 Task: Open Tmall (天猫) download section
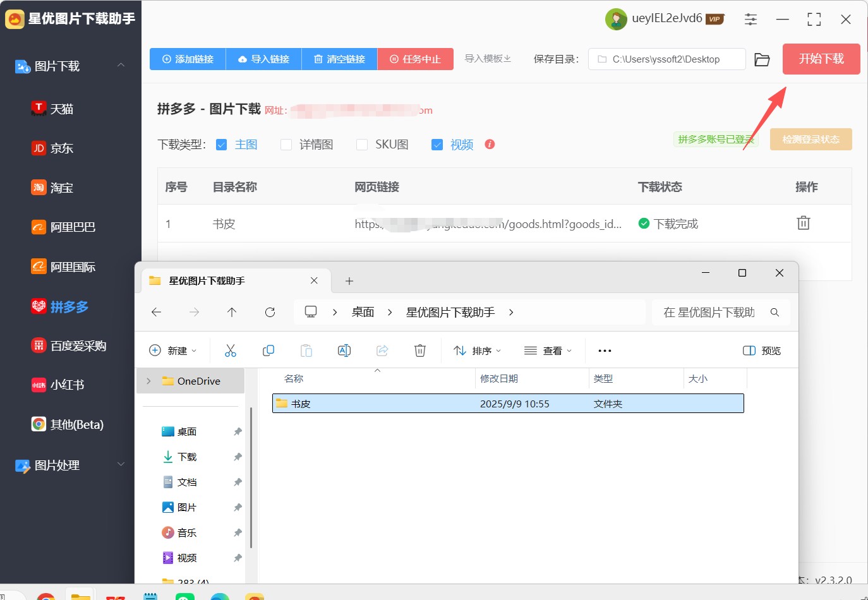pos(52,109)
